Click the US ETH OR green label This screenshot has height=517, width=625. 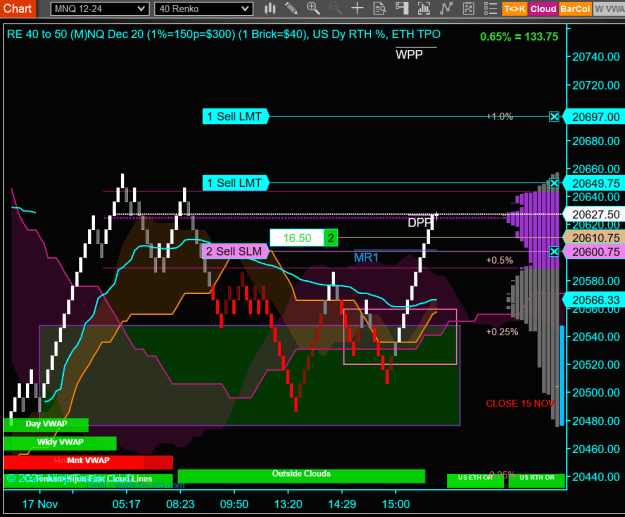click(x=475, y=480)
